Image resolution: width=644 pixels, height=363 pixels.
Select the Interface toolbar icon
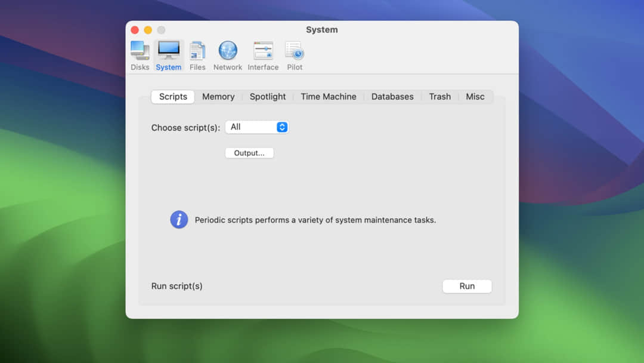pyautogui.click(x=263, y=55)
